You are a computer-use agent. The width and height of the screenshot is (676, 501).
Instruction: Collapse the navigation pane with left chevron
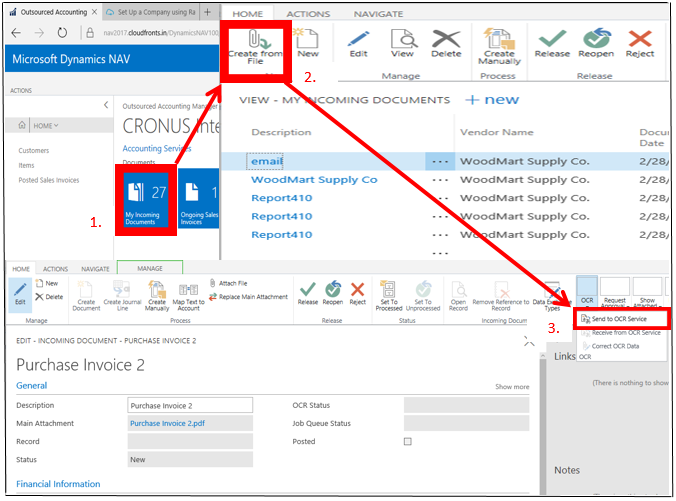click(106, 105)
